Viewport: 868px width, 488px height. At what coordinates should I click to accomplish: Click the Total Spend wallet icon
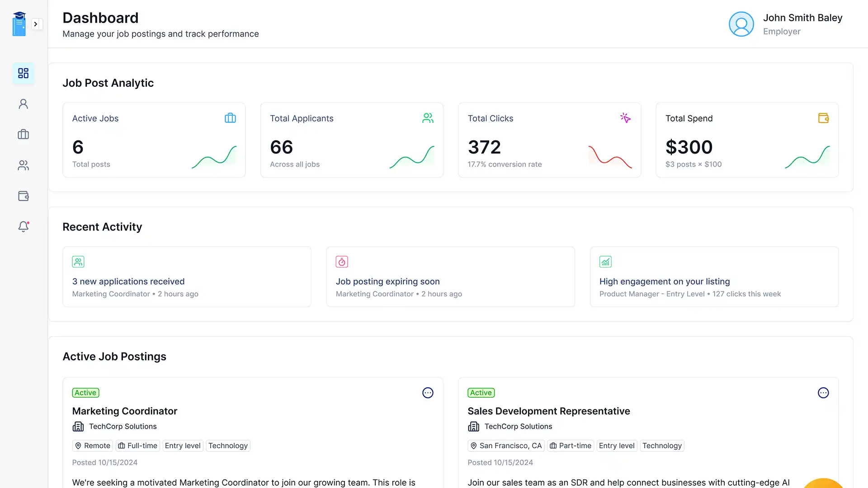pos(823,118)
